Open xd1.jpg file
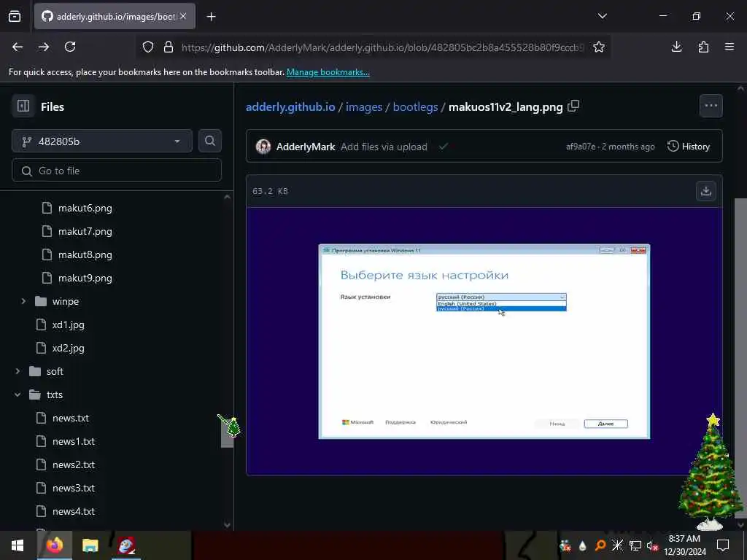Viewport: 747px width, 560px height. (x=68, y=324)
